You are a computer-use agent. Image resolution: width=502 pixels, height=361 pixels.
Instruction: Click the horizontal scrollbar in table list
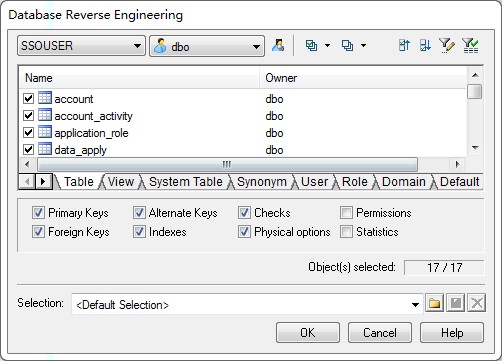[x=227, y=164]
